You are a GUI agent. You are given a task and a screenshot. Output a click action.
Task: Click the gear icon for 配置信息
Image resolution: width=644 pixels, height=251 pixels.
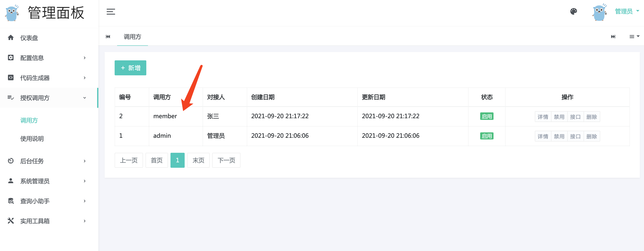tap(11, 58)
